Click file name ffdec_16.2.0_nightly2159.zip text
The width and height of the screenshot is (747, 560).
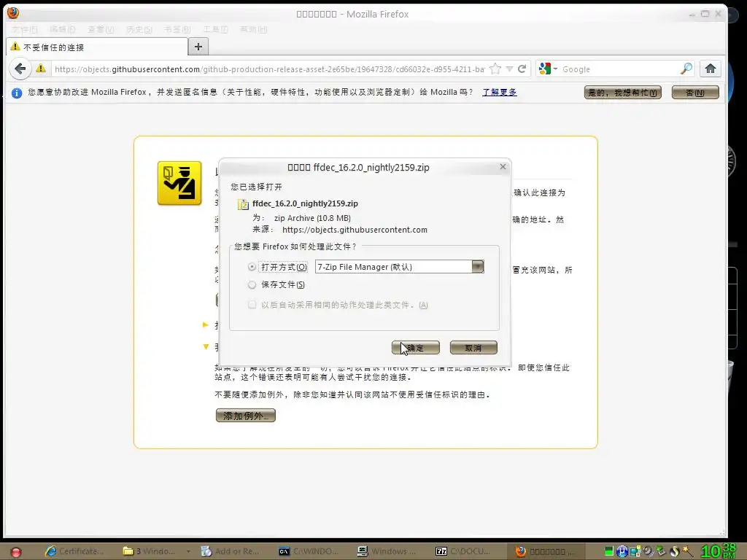[306, 204]
